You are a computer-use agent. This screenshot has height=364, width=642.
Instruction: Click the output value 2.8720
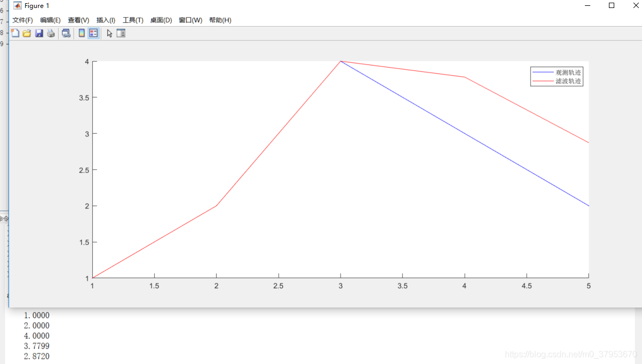(x=37, y=357)
